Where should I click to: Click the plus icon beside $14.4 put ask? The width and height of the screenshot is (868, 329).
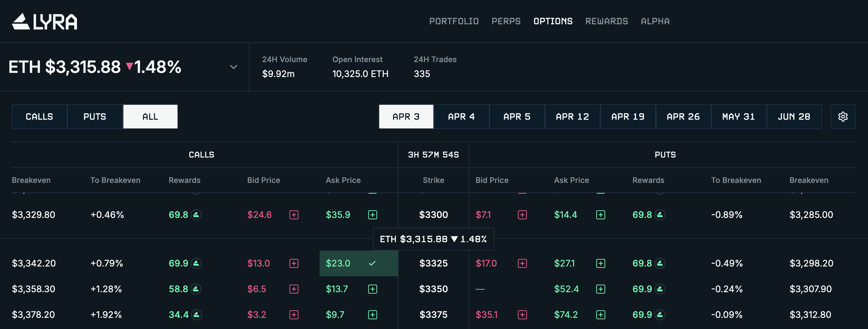point(600,214)
